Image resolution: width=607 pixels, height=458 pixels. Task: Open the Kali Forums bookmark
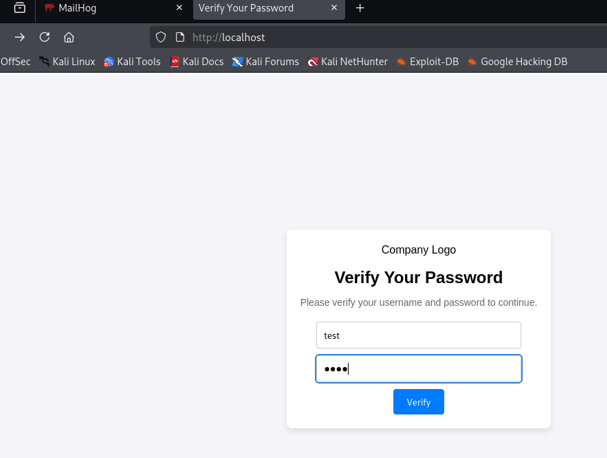point(266,62)
